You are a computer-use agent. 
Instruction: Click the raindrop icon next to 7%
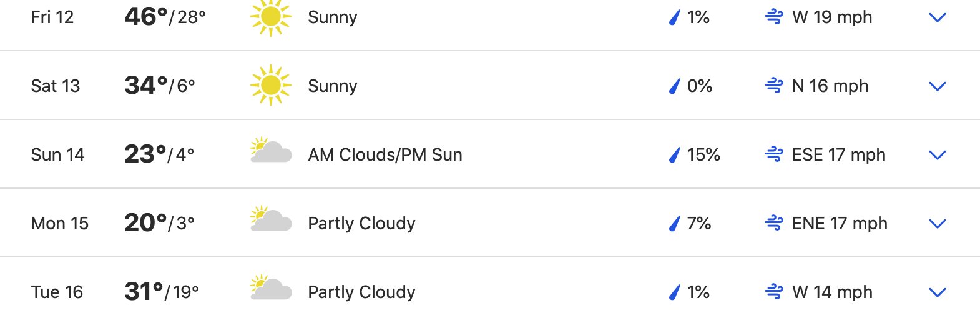pyautogui.click(x=674, y=223)
